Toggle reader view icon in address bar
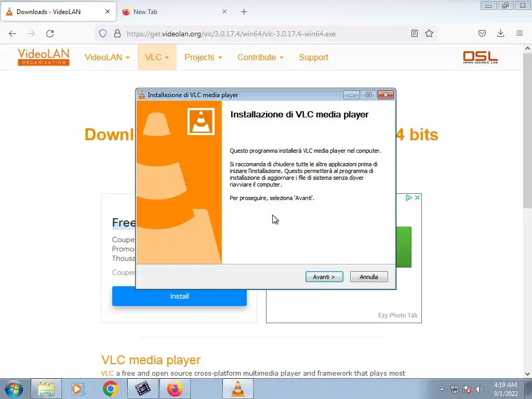 click(414, 33)
